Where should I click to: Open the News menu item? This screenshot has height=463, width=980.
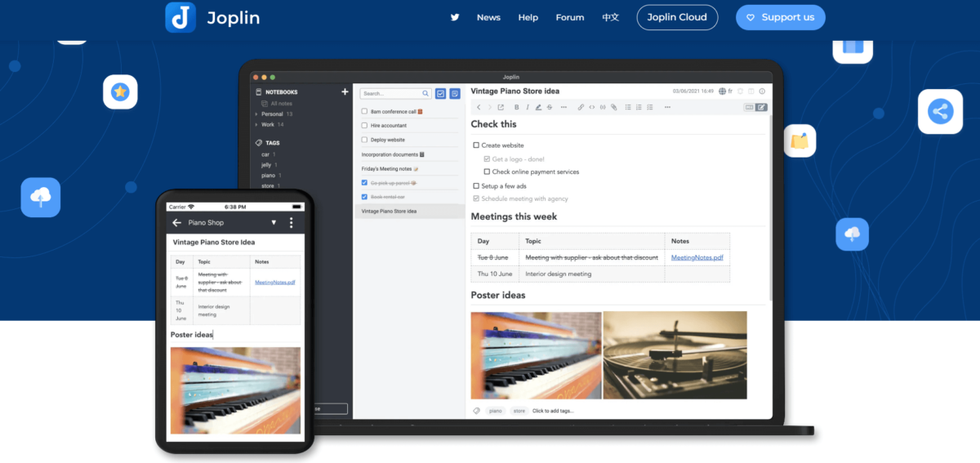[x=488, y=17]
